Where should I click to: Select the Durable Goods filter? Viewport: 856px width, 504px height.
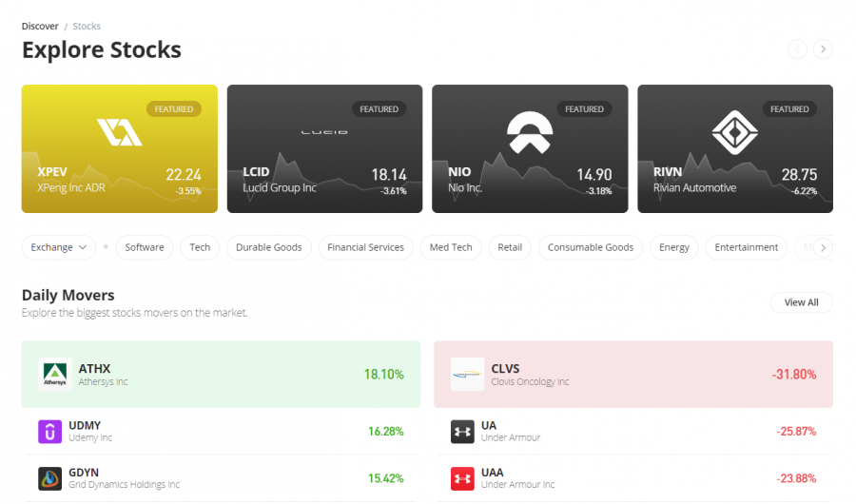(x=268, y=247)
